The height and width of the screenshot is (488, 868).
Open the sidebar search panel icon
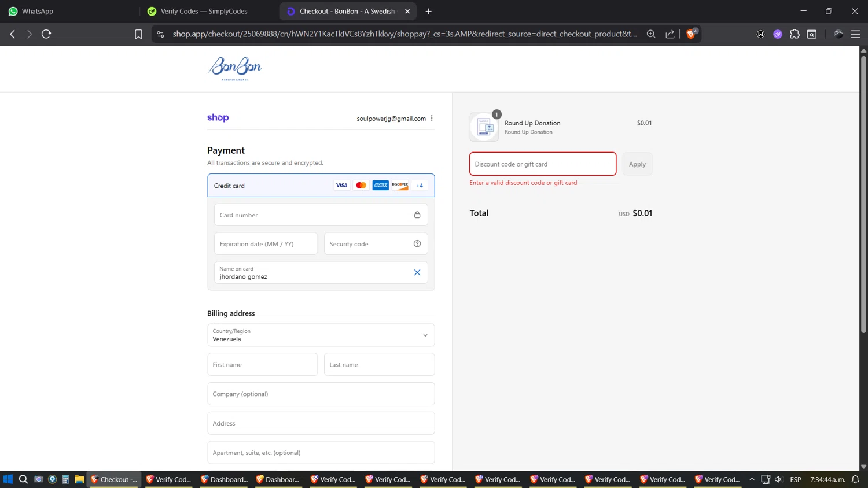pyautogui.click(x=812, y=34)
